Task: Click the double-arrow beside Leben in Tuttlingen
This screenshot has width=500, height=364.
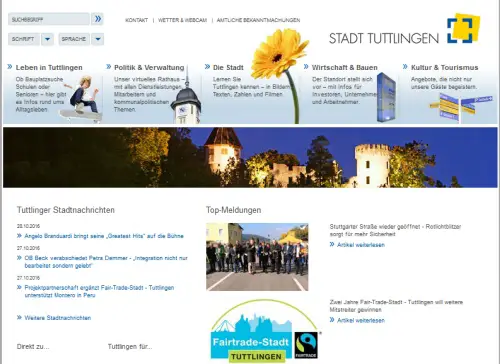Action: [10, 67]
